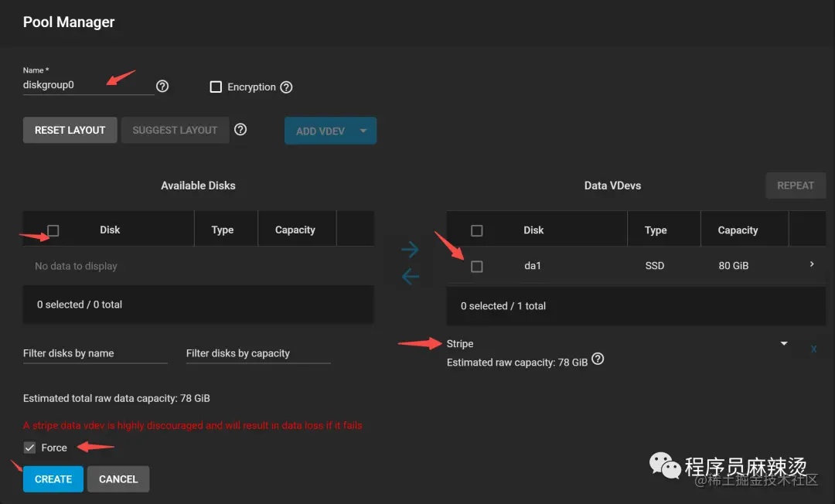
Task: Move disks with the right arrow icon
Action: click(410, 249)
